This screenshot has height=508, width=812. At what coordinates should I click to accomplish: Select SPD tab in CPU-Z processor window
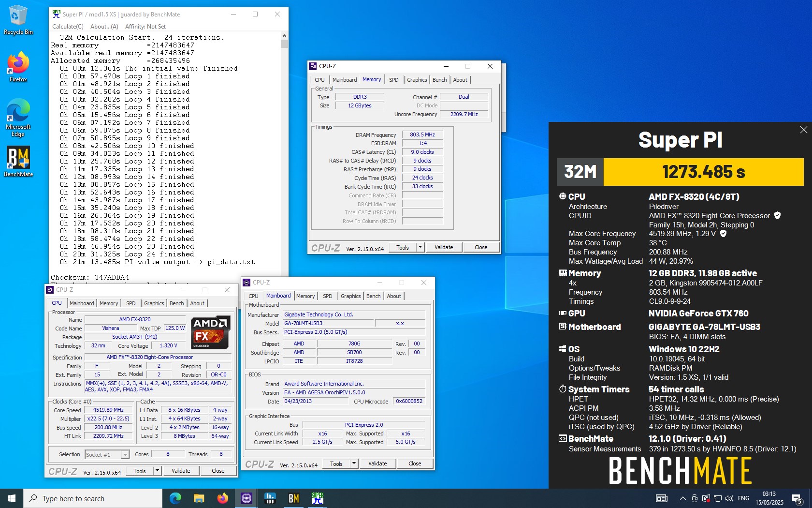coord(131,303)
